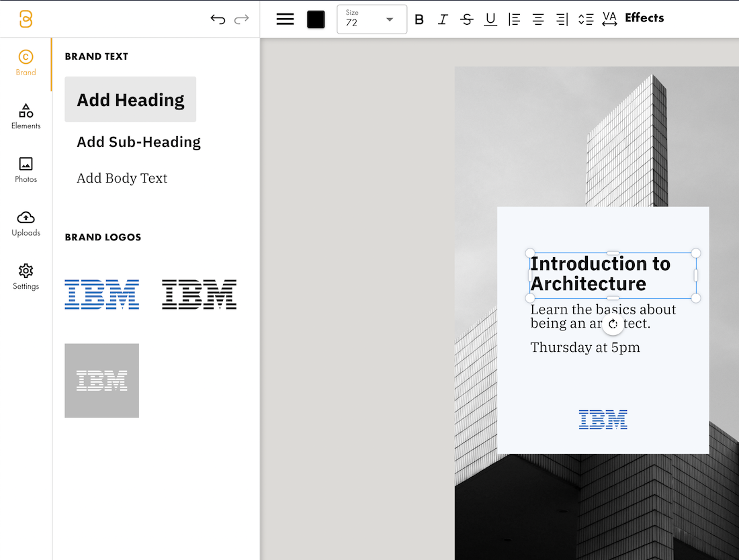This screenshot has width=739, height=560.
Task: Click Add Body Text
Action: click(122, 179)
